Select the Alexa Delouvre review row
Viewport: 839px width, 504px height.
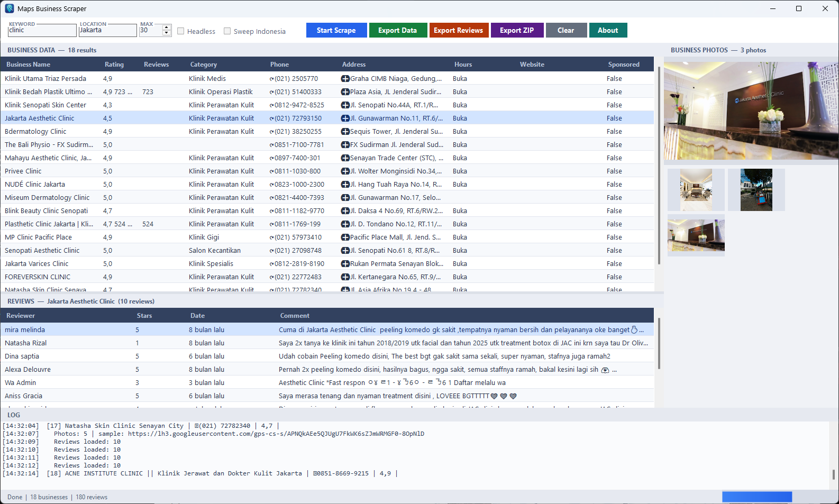coord(327,369)
